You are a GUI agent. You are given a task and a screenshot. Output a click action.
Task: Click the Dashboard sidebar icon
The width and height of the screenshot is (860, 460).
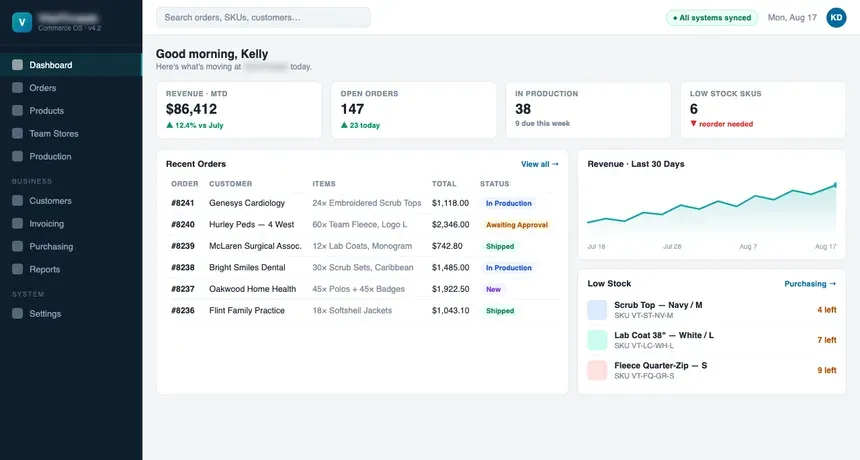click(18, 65)
